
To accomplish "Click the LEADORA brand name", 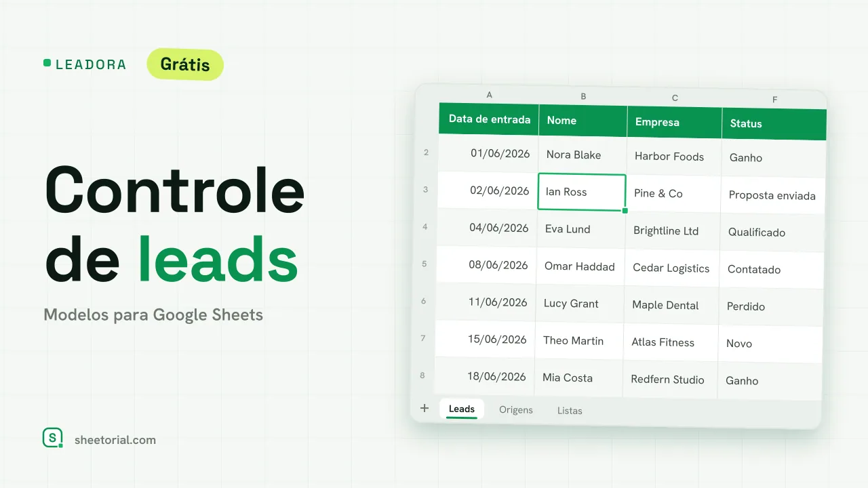I will pyautogui.click(x=91, y=64).
